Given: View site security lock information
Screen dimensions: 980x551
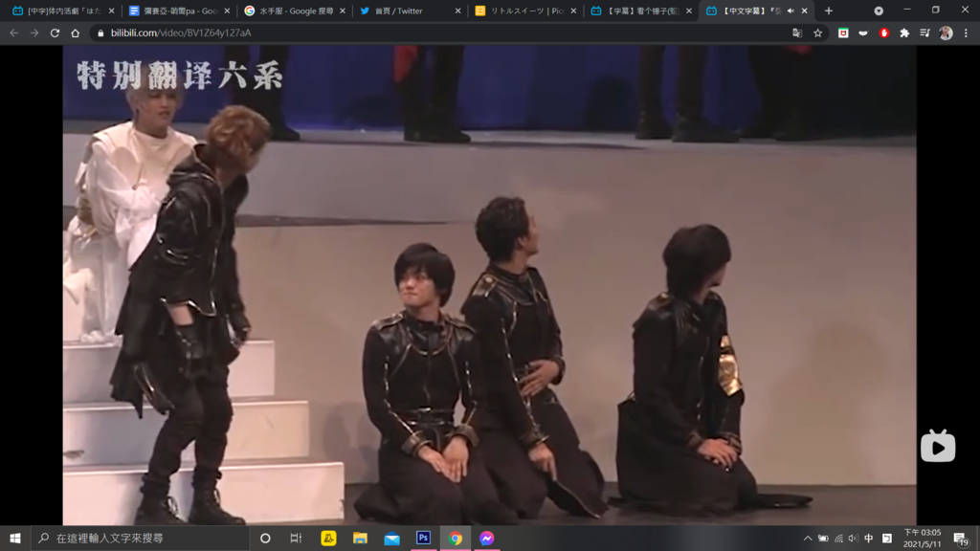Looking at the screenshot, I should 100,33.
